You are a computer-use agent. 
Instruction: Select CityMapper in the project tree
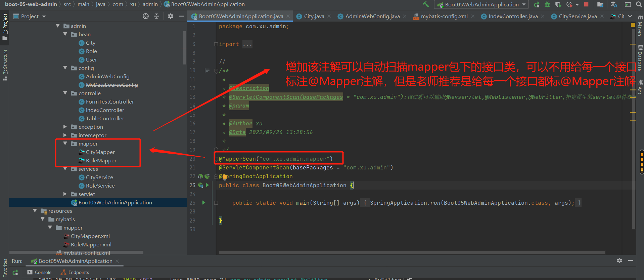pyautogui.click(x=100, y=152)
